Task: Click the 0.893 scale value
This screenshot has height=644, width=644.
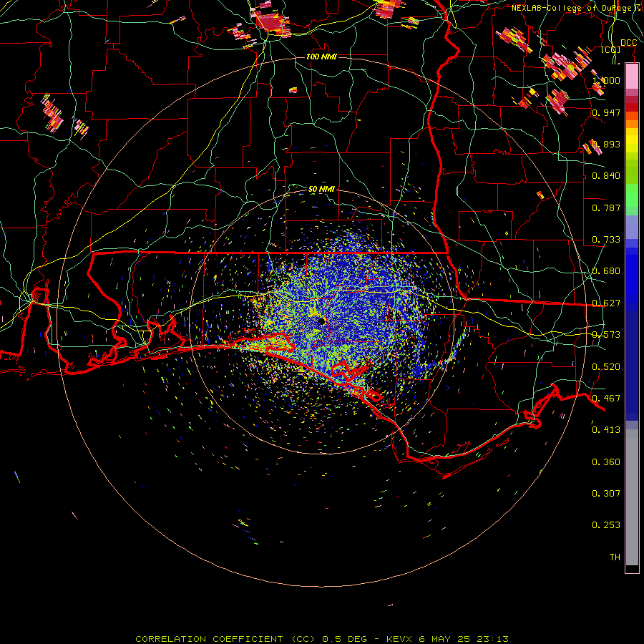Action: tap(606, 144)
